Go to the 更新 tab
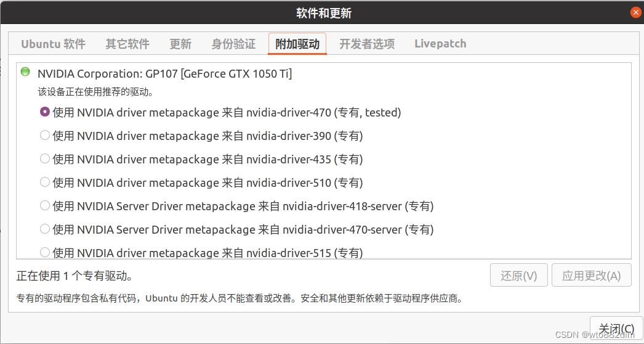Image resolution: width=644 pixels, height=344 pixels. (x=181, y=44)
